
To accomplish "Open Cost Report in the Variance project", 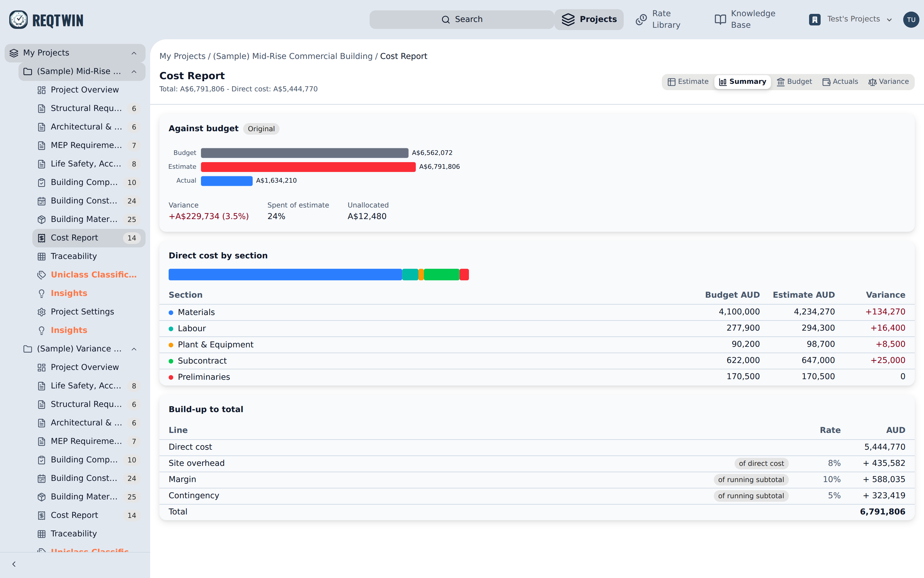I will (x=89, y=515).
